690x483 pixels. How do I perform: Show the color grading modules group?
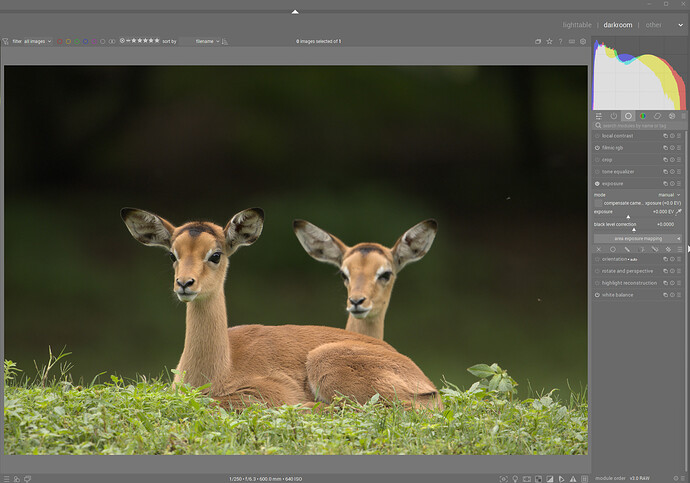tap(643, 116)
